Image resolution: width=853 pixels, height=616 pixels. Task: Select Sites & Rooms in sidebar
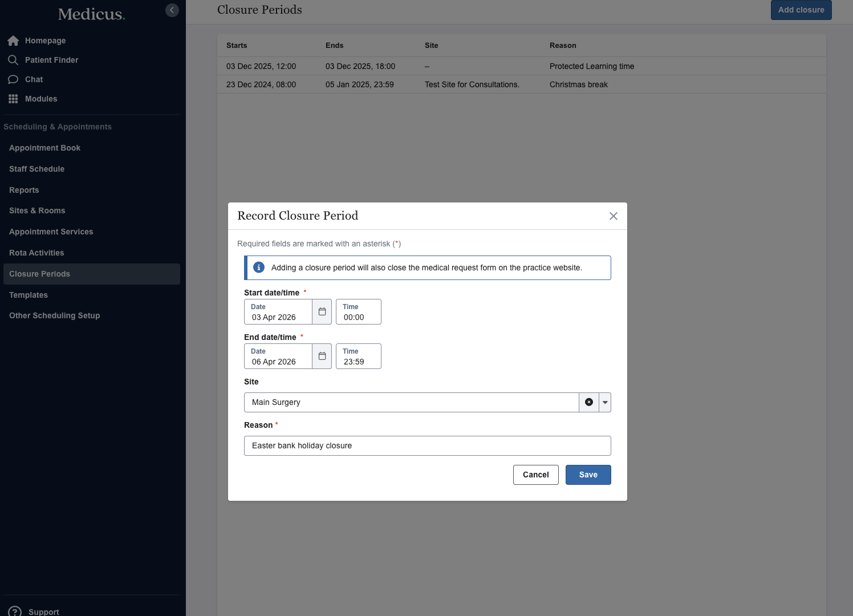pyautogui.click(x=37, y=210)
